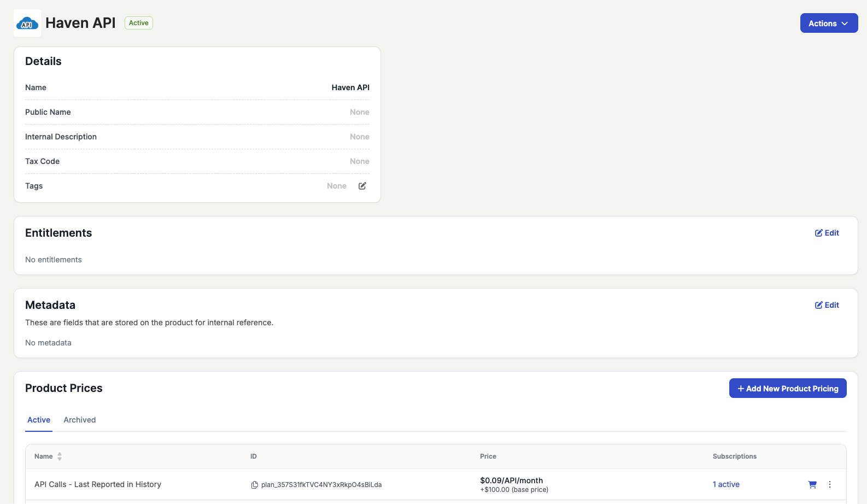This screenshot has height=504, width=867.
Task: Open the three-dot menu for API Calls plan
Action: click(x=830, y=484)
